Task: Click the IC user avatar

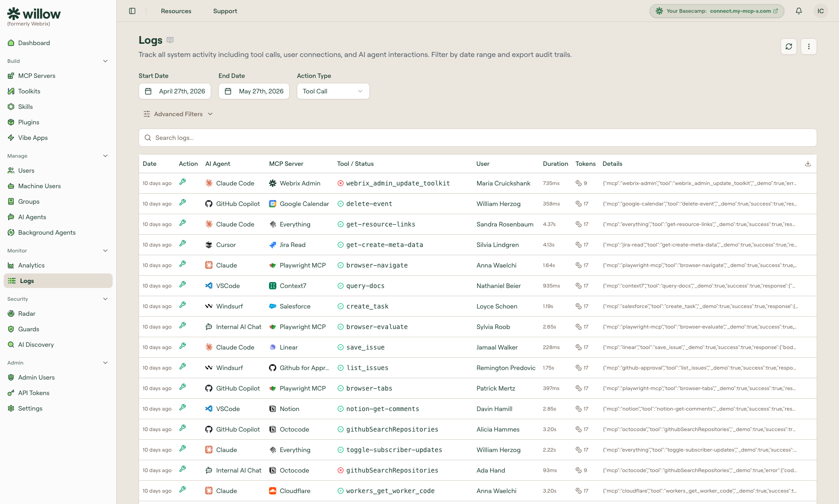Action: pos(821,11)
